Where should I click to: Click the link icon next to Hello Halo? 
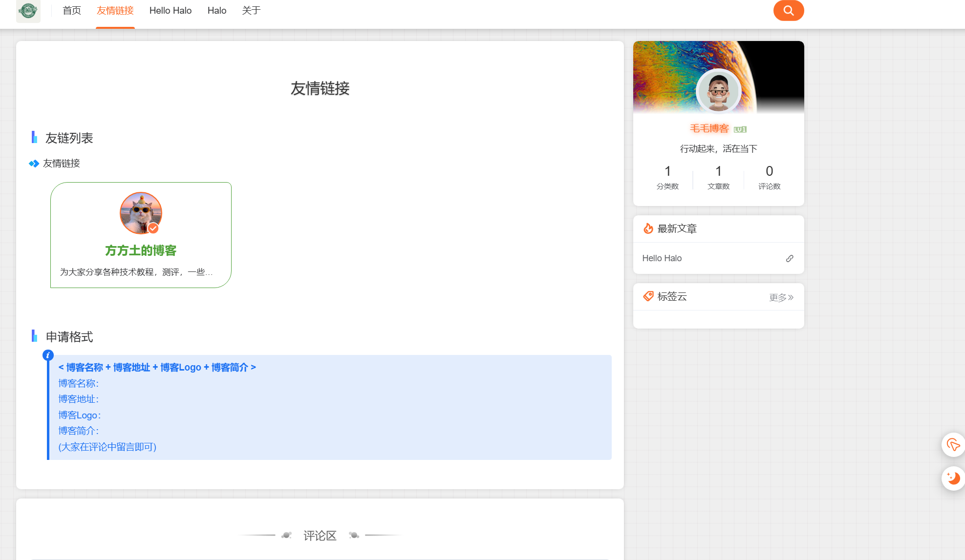click(x=789, y=258)
